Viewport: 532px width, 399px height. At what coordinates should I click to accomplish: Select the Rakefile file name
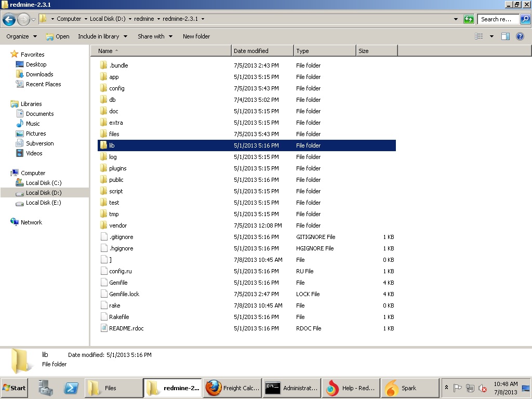click(x=119, y=317)
